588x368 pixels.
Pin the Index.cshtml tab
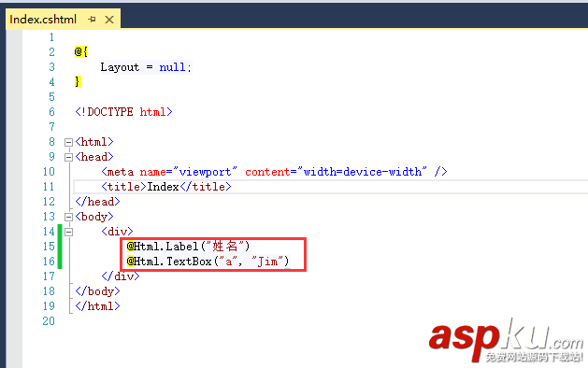click(x=92, y=19)
